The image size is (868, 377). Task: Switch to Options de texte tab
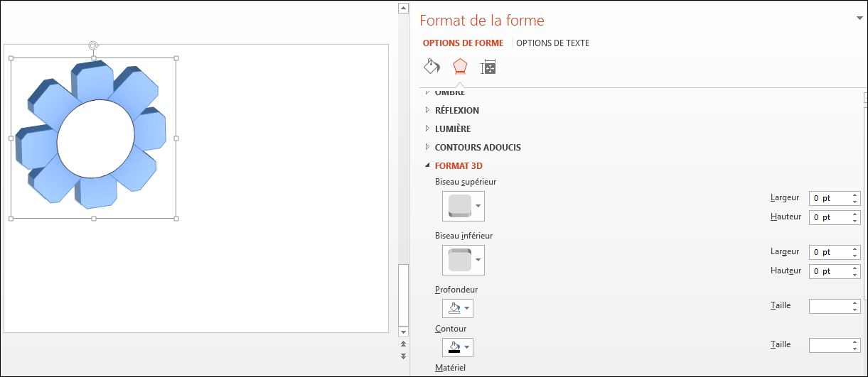coord(552,43)
